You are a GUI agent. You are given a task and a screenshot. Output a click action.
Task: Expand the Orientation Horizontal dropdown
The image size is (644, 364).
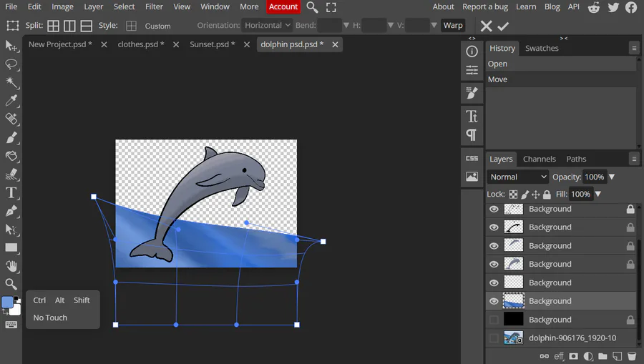click(267, 25)
